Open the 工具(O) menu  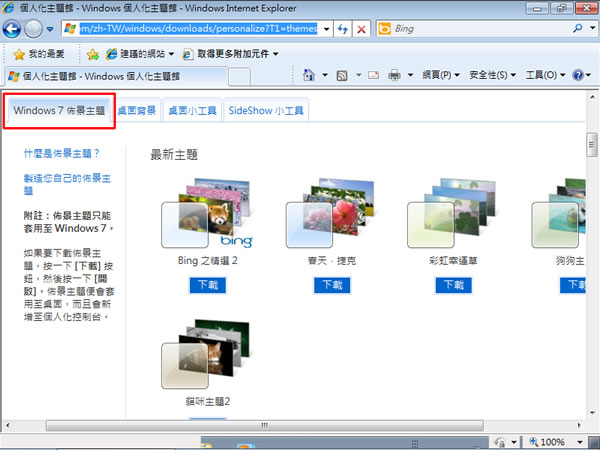(545, 75)
